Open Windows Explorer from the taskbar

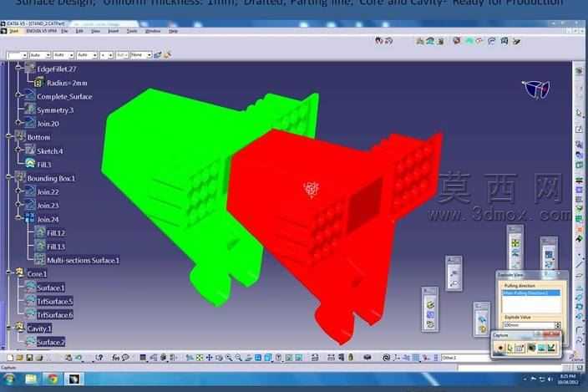click(31, 379)
